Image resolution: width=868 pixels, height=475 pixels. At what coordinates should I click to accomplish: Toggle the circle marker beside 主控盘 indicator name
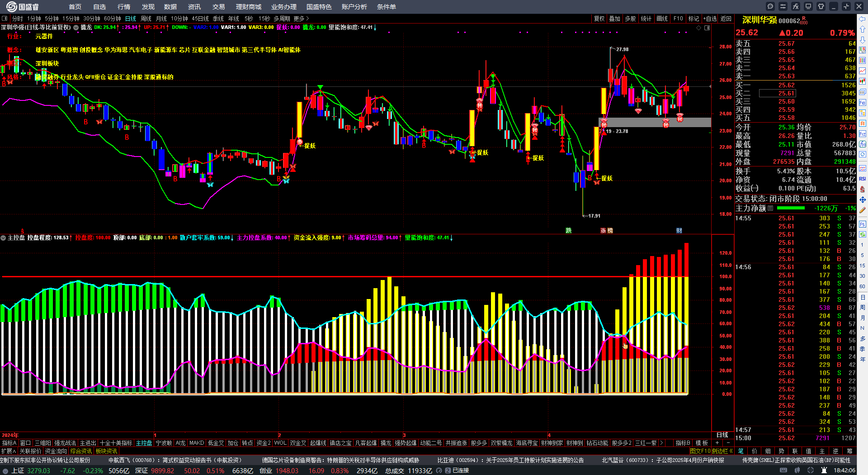pos(3,237)
